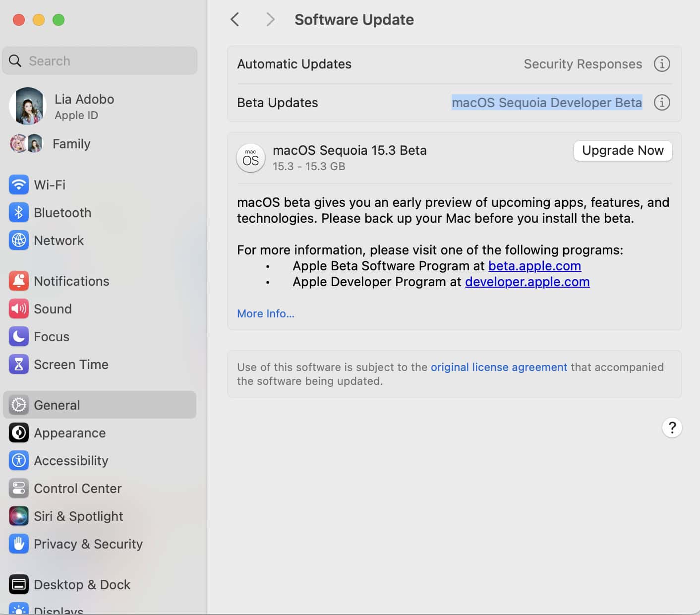700x615 pixels.
Task: Select the Screen Time hourglass icon
Action: click(x=19, y=365)
